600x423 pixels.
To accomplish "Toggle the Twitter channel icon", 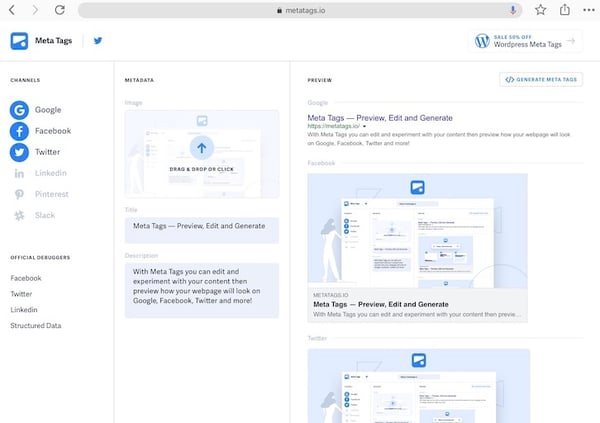I will point(19,152).
